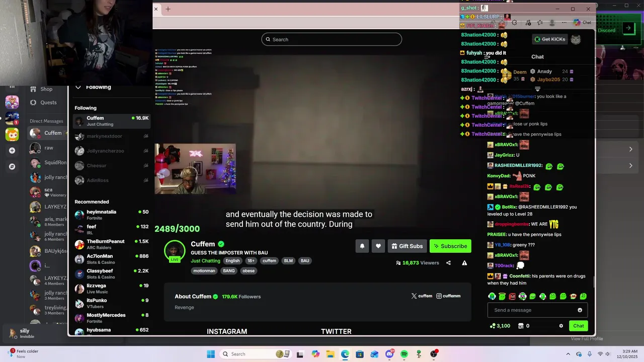Open Cuffem direct message in Discord
The width and height of the screenshot is (644, 362).
(47, 133)
